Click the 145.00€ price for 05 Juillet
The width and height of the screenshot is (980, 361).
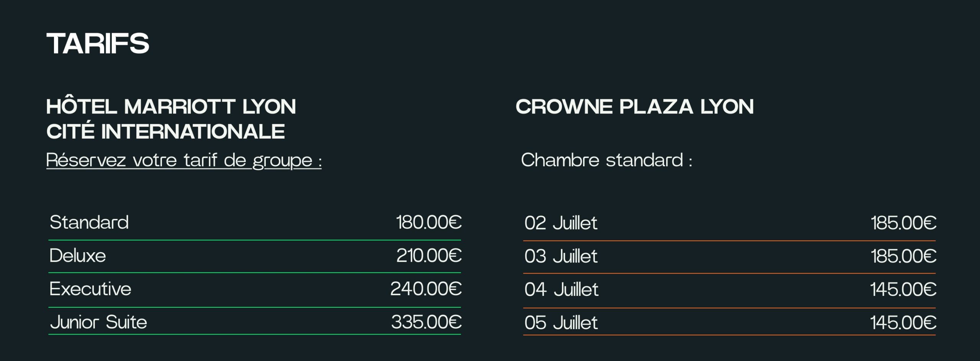[x=903, y=323]
